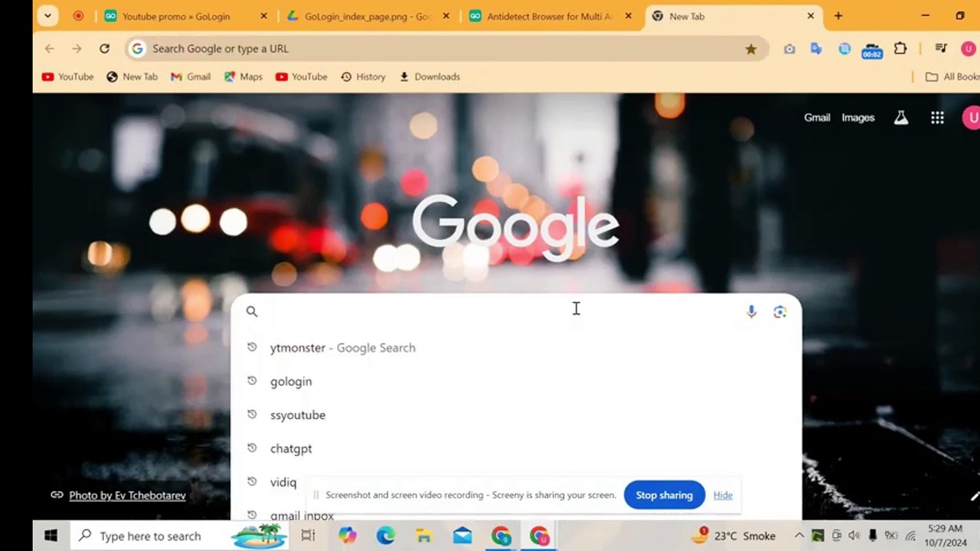Open the tab search dropdown arrow
This screenshot has height=551, width=980.
pyautogui.click(x=47, y=15)
